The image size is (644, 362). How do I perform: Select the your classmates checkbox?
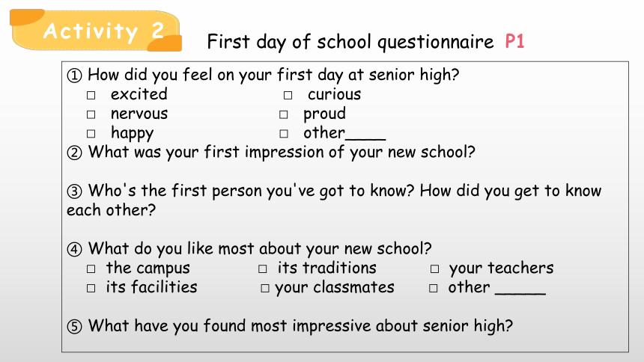coord(265,288)
